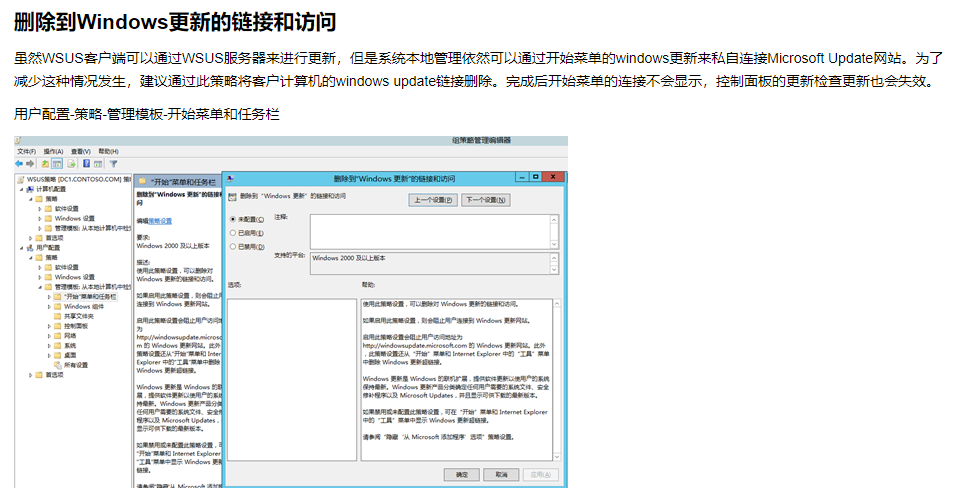The width and height of the screenshot is (961, 494).
Task: Click the dialog title bar system icon
Action: point(230,178)
